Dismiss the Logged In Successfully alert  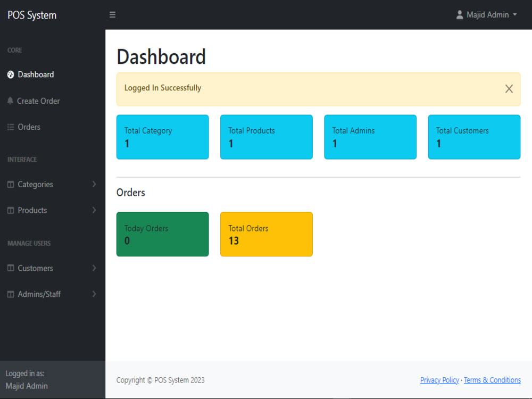tap(509, 89)
